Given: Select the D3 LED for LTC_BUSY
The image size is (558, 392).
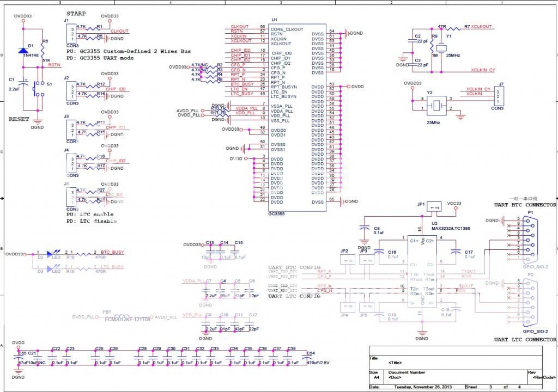Looking at the screenshot, I should tap(52, 268).
